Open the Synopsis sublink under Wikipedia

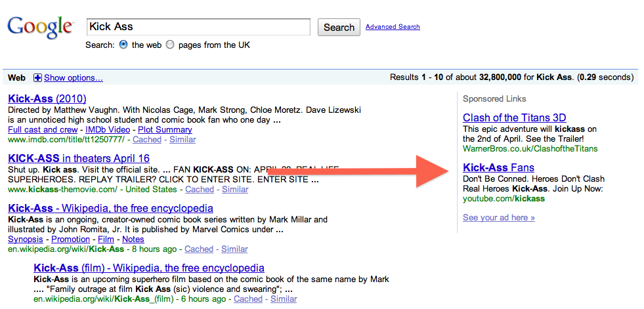(26, 239)
